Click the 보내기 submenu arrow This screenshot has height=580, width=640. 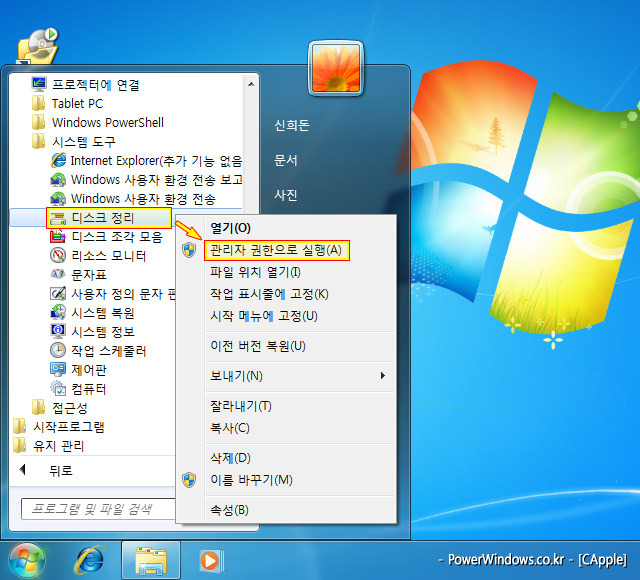(382, 376)
